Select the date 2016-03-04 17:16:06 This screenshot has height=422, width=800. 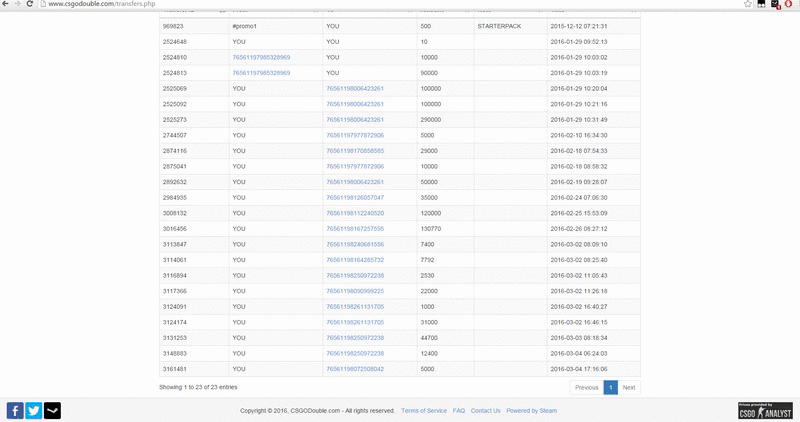(579, 369)
